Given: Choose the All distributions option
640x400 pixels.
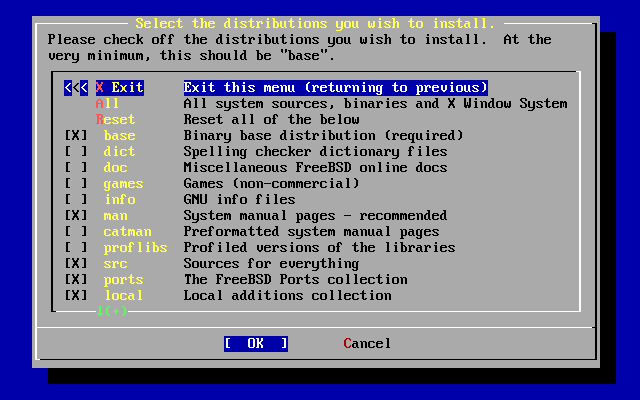Looking at the screenshot, I should 107,104.
